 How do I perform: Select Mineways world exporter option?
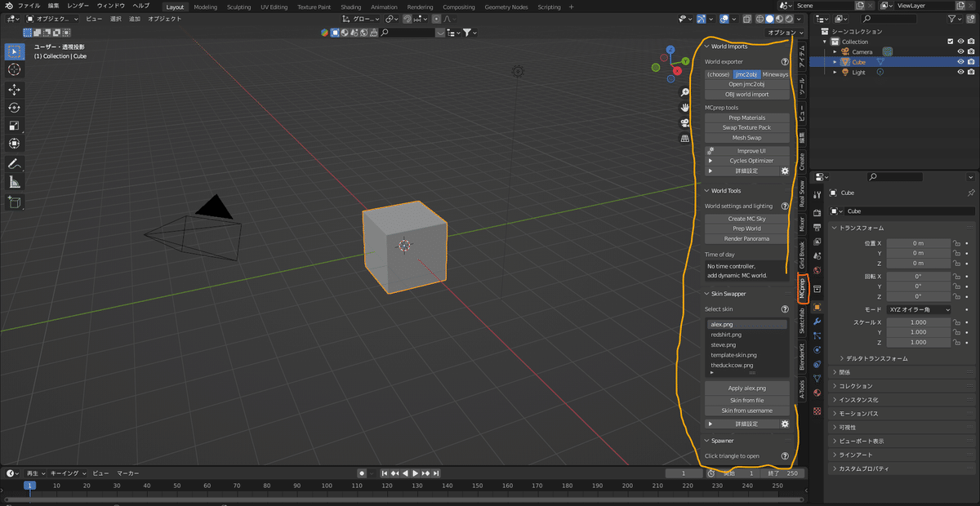776,74
